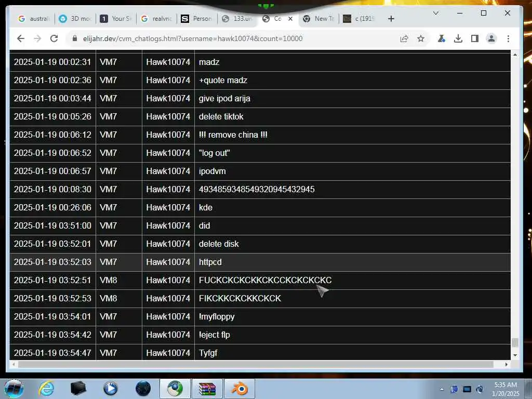Open the Chrome three-dot menu
Screen dimensions: 532x399
tap(508, 38)
